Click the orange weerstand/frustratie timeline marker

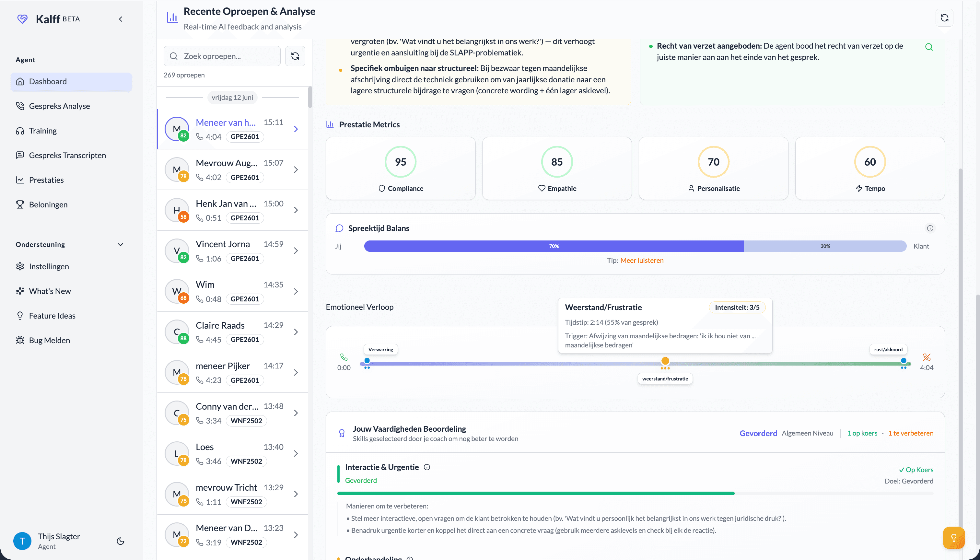tap(665, 361)
